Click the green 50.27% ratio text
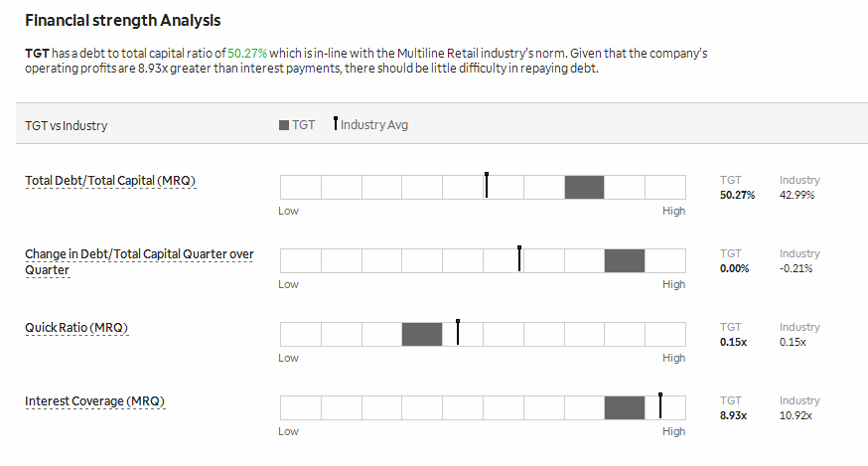The image size is (868, 466). pos(247,54)
